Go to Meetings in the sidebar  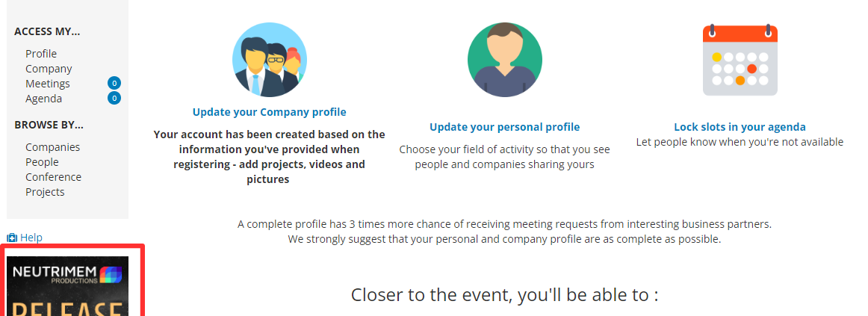click(48, 84)
